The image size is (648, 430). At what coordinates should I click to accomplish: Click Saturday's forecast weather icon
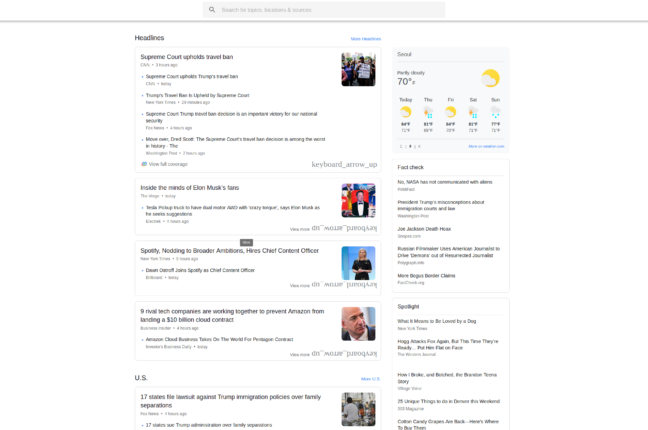(473, 112)
